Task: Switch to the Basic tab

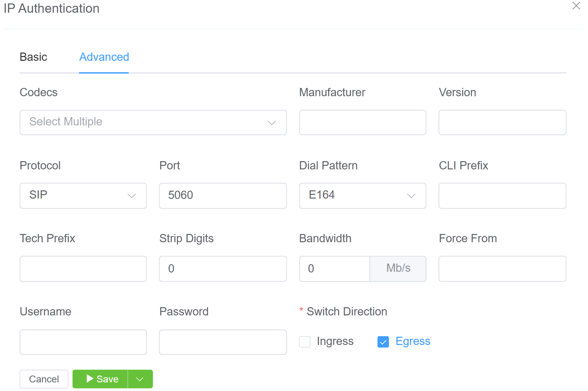Action: [x=33, y=57]
